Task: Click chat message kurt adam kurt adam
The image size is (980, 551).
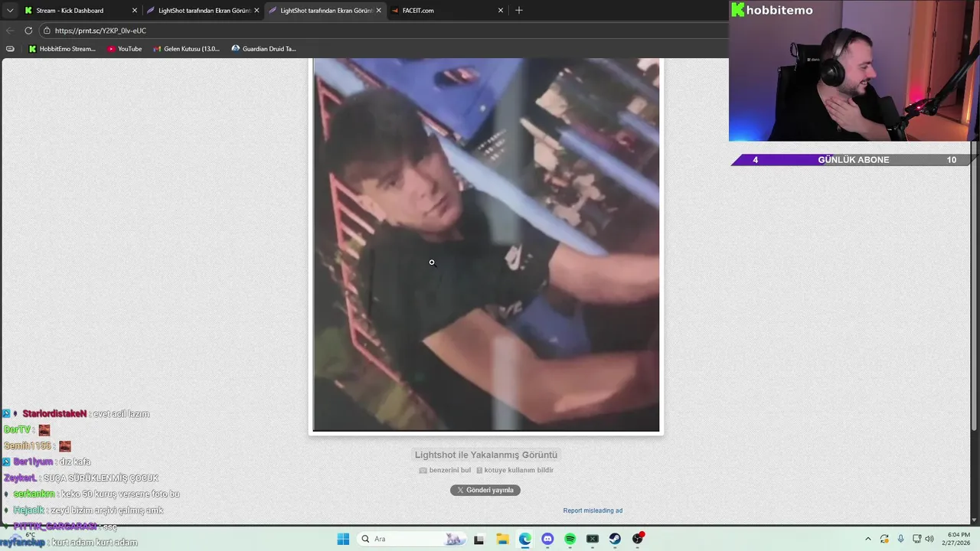Action: 94,543
